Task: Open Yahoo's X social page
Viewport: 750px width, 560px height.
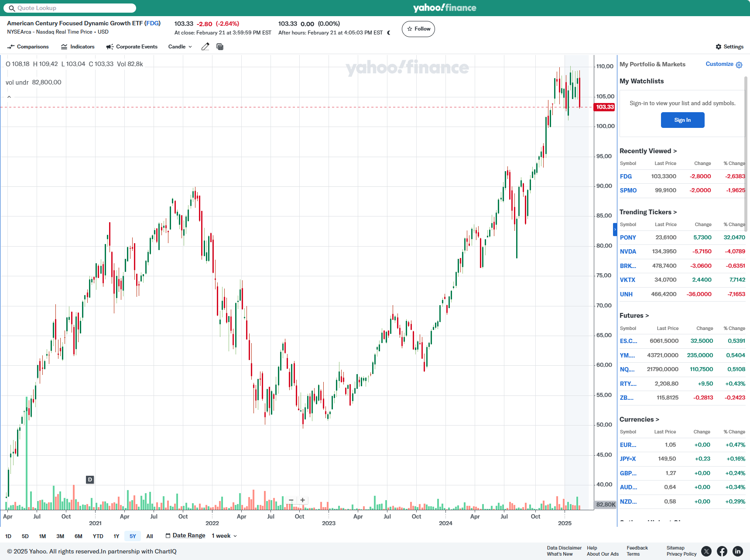Action: pos(706,551)
